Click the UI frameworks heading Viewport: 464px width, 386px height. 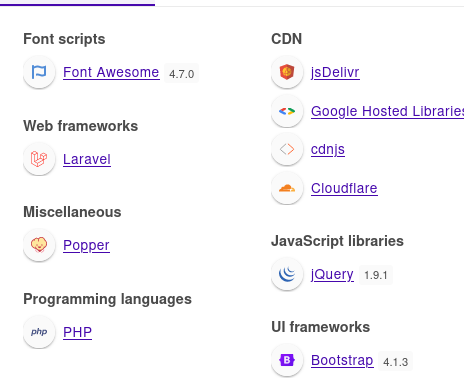click(x=321, y=327)
